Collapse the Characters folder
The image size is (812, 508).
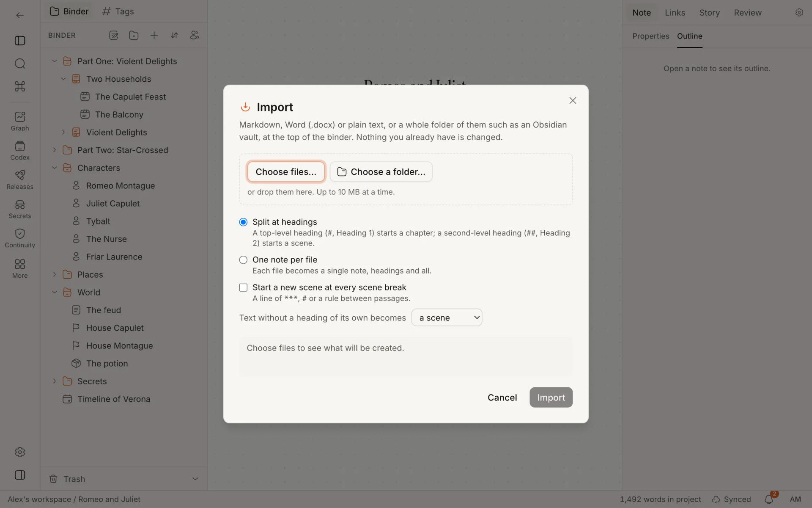(54, 168)
